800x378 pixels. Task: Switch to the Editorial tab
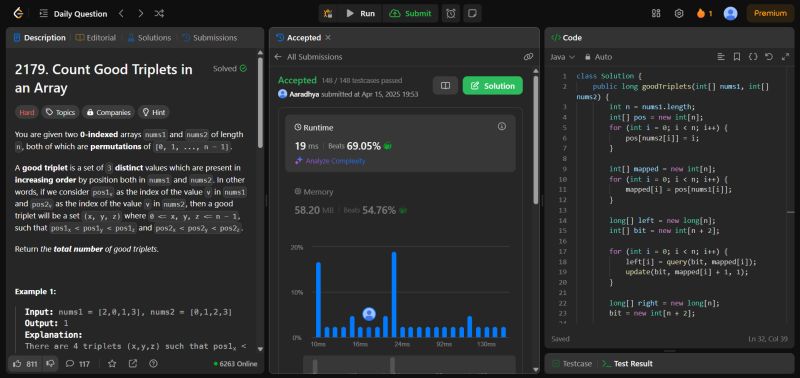(95, 38)
